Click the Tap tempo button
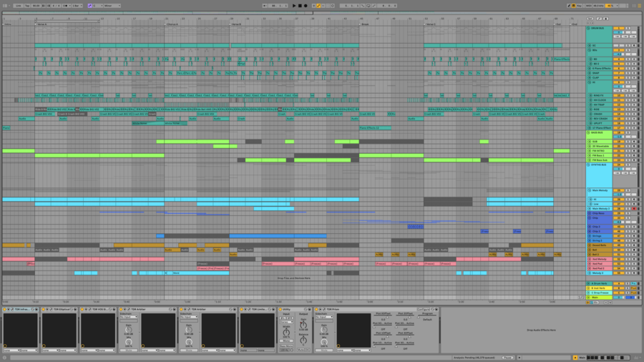Viewport: 644px width, 362px height. [27, 5]
